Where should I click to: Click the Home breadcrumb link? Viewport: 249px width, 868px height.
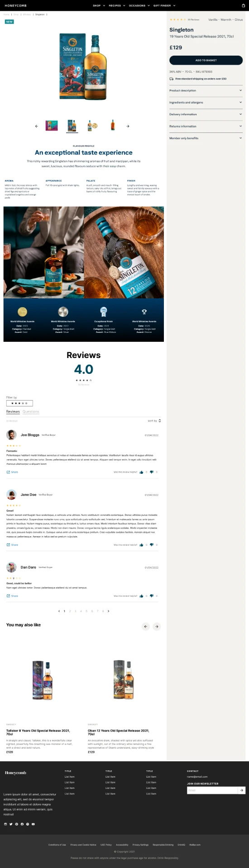click(6, 14)
